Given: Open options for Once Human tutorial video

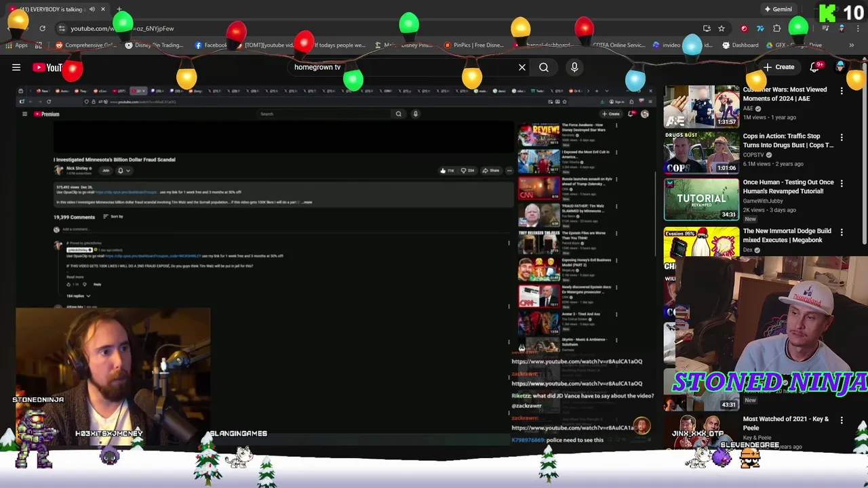Looking at the screenshot, I should click(842, 184).
